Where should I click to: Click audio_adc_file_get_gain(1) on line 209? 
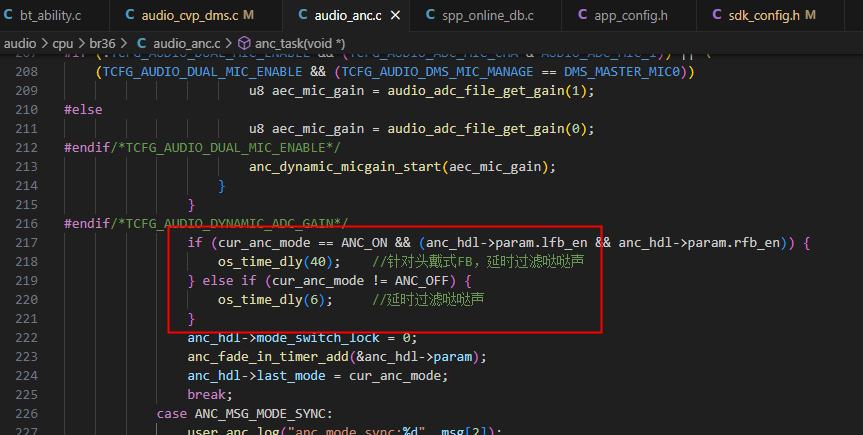click(x=487, y=91)
